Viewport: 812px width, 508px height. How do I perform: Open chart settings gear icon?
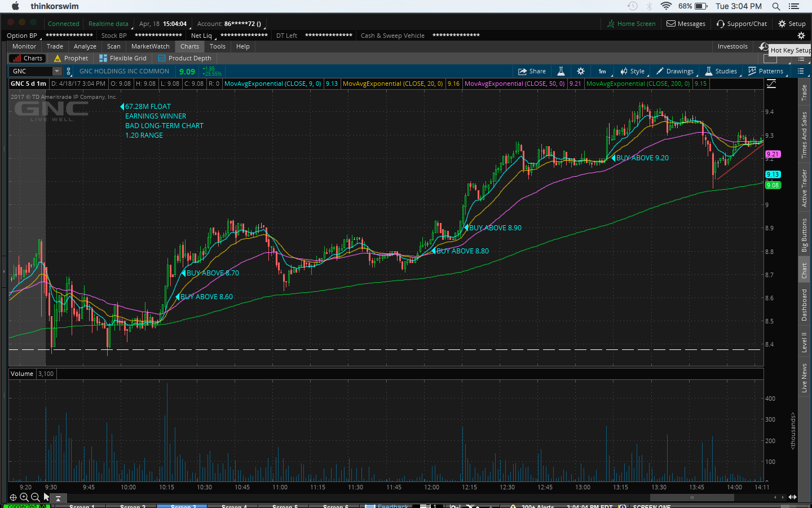(581, 71)
